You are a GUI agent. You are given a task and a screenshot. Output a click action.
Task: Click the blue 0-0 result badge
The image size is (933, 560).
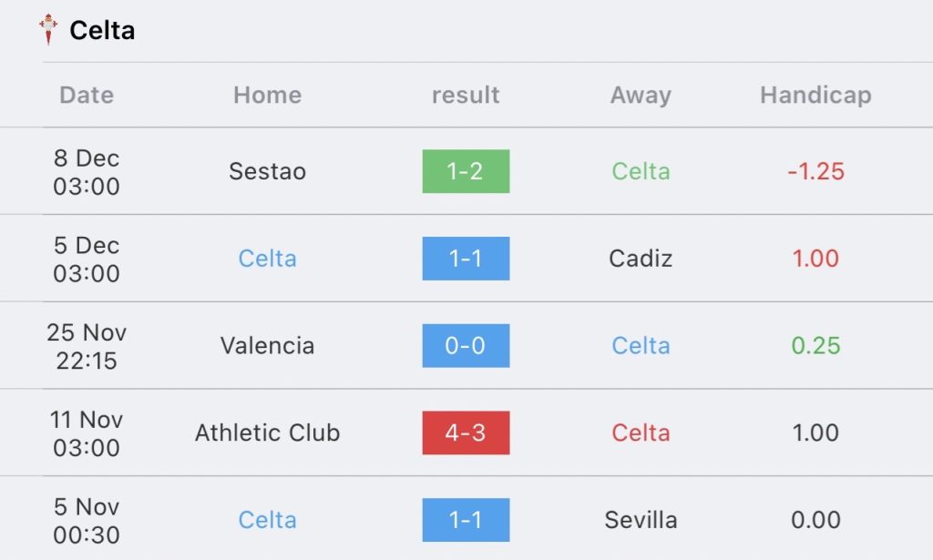click(x=466, y=345)
